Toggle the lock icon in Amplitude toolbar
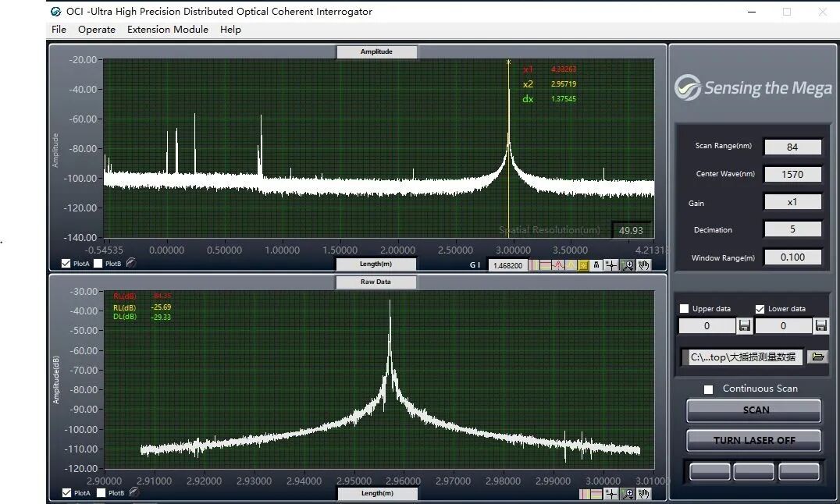 596,265
